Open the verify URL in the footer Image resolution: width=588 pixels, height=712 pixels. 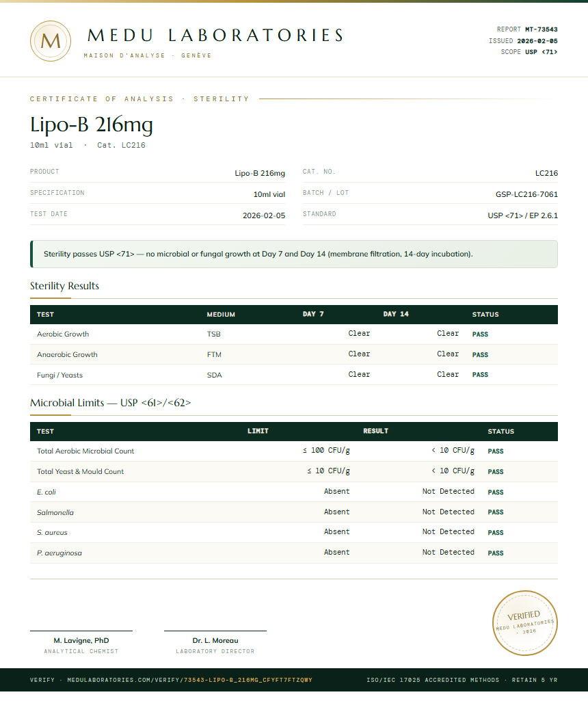[190, 680]
